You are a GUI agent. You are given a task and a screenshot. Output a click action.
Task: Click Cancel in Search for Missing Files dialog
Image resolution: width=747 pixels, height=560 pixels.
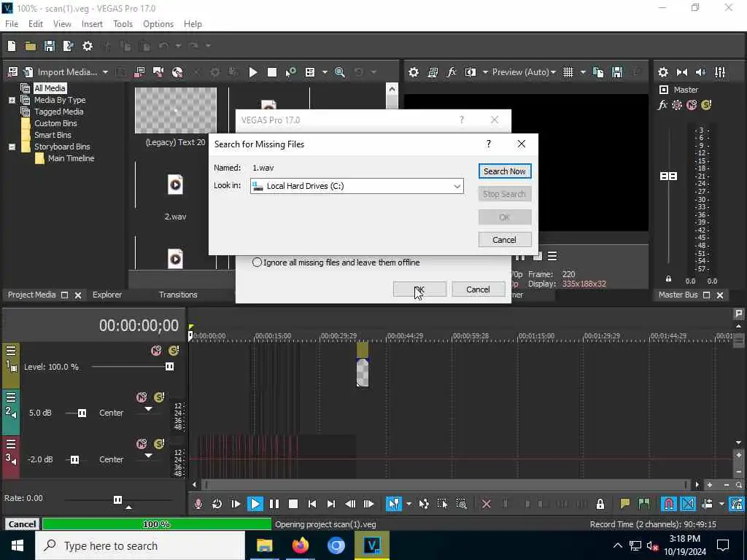tap(505, 239)
